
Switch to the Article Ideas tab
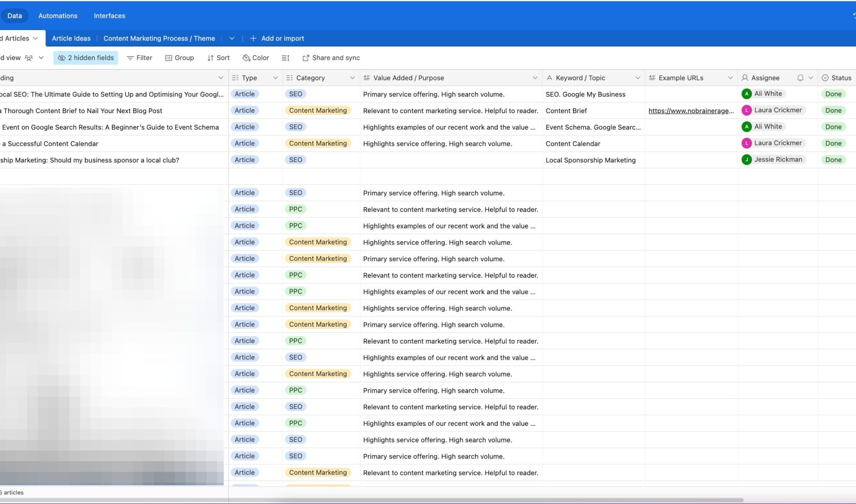(x=71, y=38)
